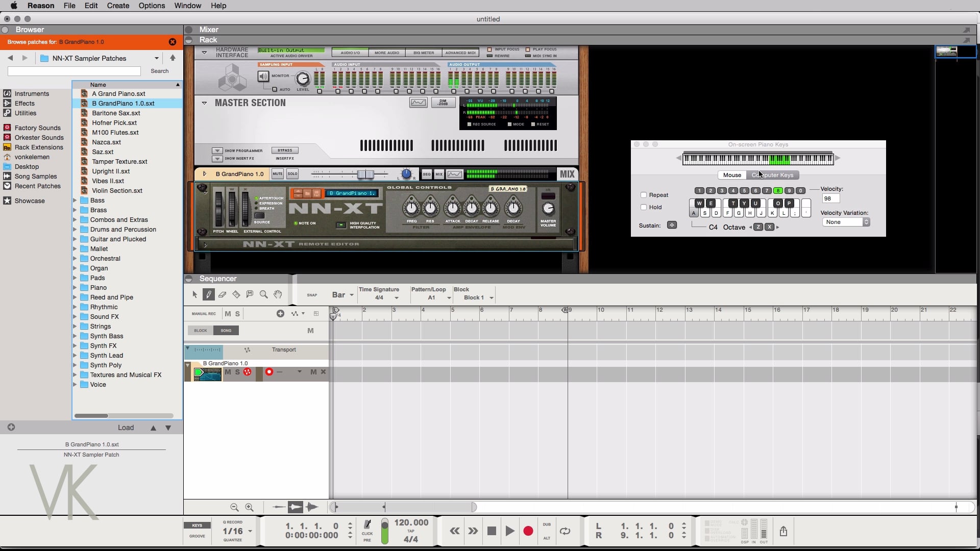Click the Load button in browser
This screenshot has width=980, height=551.
click(x=126, y=428)
